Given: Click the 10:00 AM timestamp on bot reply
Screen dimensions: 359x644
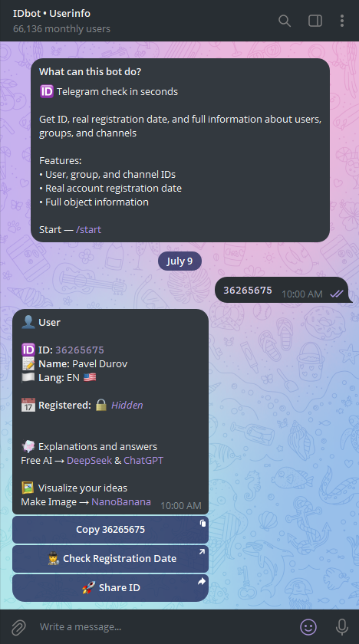Looking at the screenshot, I should (x=181, y=505).
